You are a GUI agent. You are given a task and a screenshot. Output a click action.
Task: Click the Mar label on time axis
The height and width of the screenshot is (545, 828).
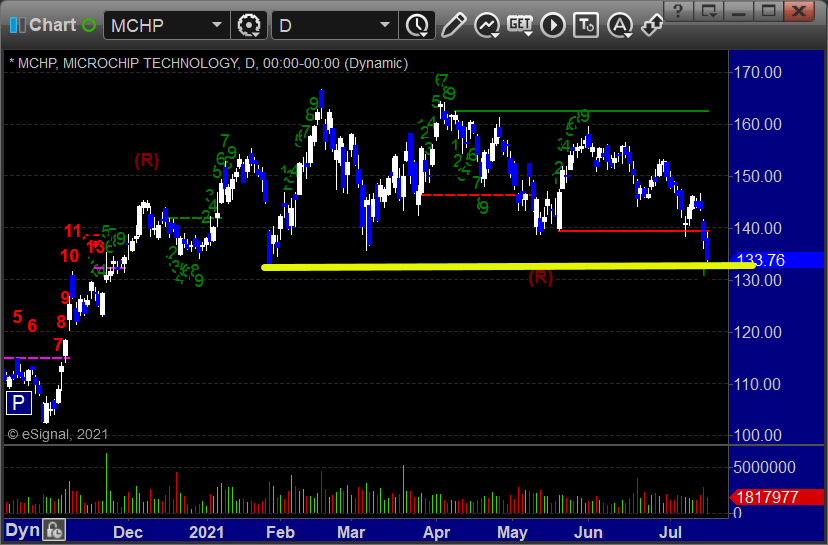point(351,532)
